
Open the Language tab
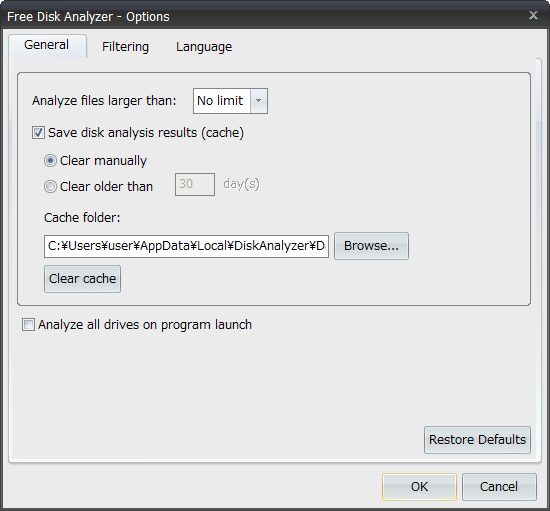204,47
